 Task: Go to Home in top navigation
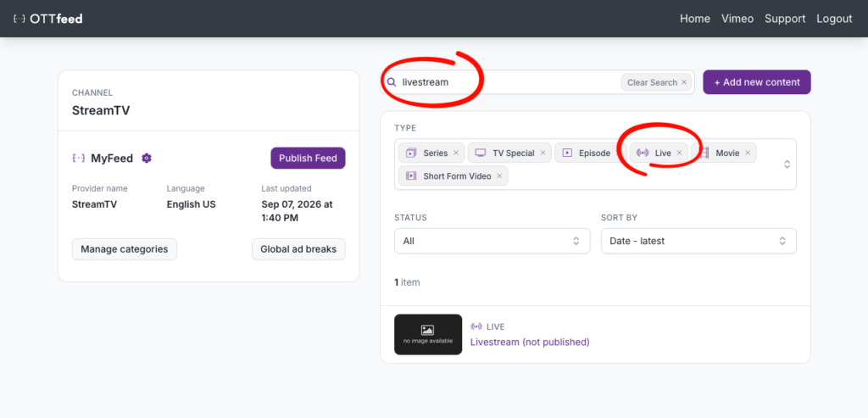695,19
